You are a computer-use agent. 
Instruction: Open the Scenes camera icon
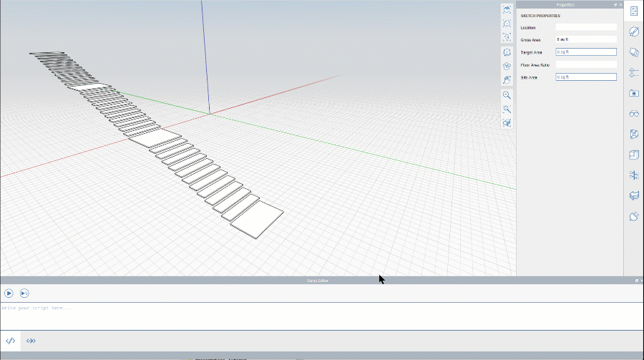pos(634,93)
